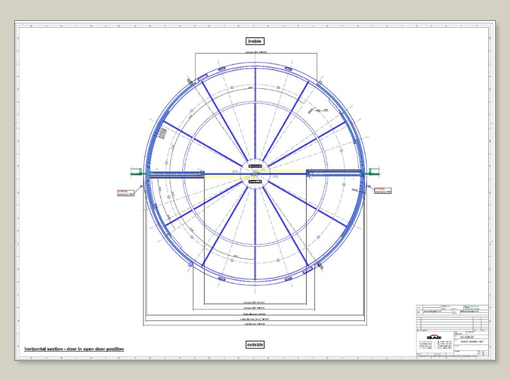Viewport: 510px width, 380px height.
Task: Click the boxed "inside" label at the top
Action: (255, 41)
